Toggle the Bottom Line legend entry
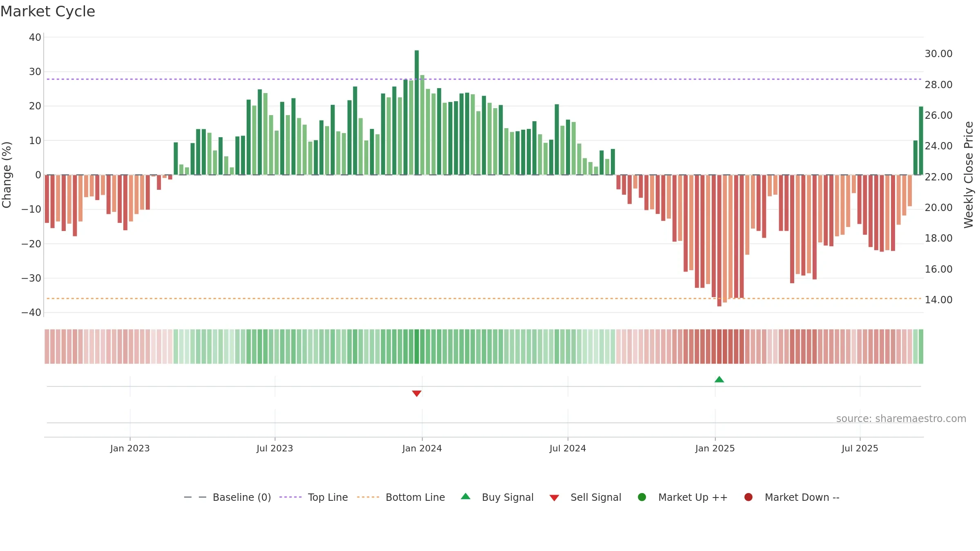Image resolution: width=980 pixels, height=551 pixels. click(x=401, y=497)
